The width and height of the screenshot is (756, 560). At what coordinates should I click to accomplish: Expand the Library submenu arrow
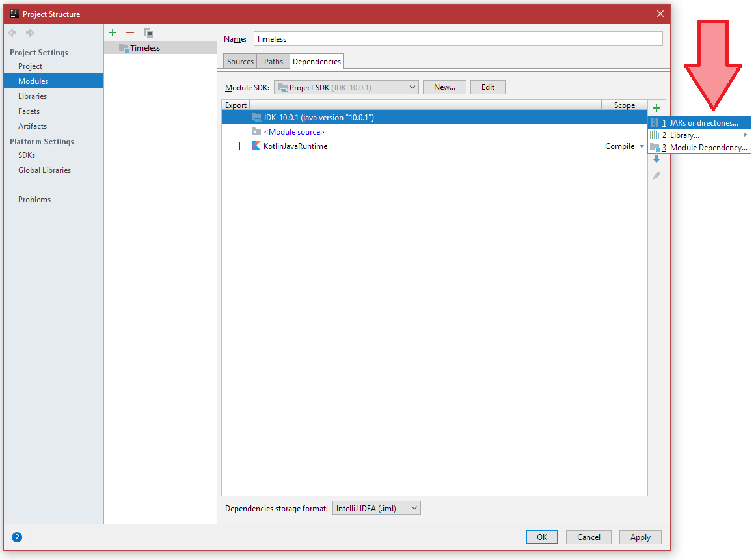745,135
